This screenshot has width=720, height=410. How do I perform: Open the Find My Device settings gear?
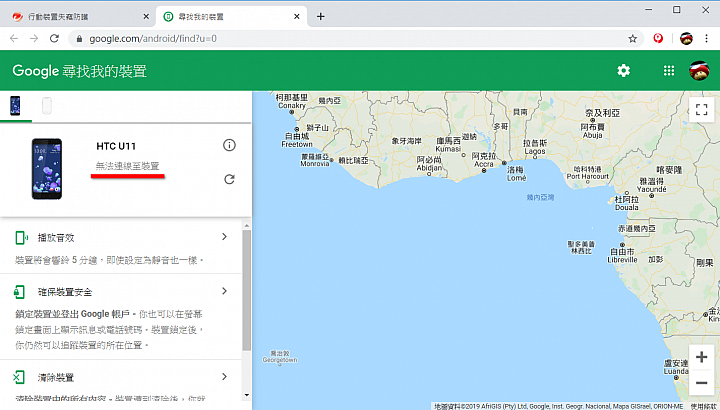click(x=623, y=71)
